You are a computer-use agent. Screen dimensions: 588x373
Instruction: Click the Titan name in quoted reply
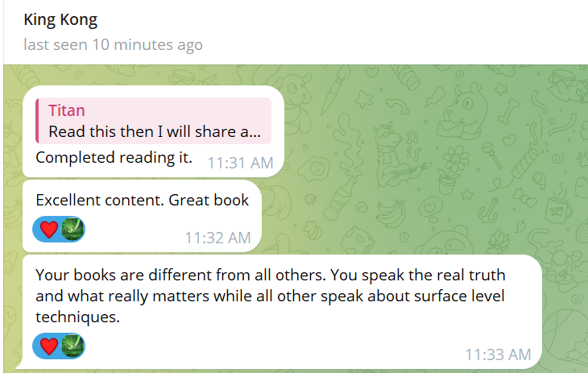(x=67, y=110)
